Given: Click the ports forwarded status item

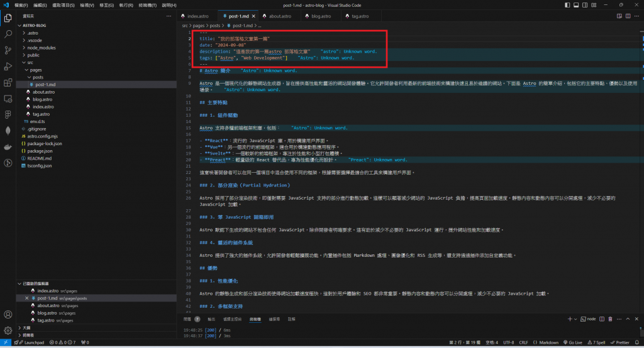Looking at the screenshot, I should 85,342.
